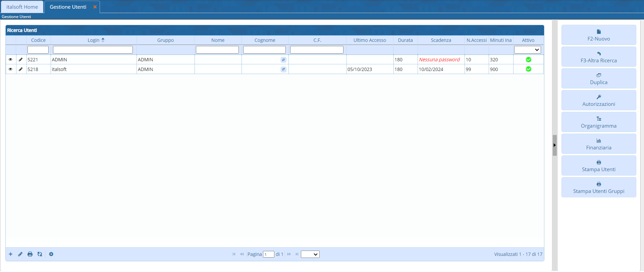Edit user 5221 with pencil icon
The width and height of the screenshot is (644, 272).
[21, 60]
